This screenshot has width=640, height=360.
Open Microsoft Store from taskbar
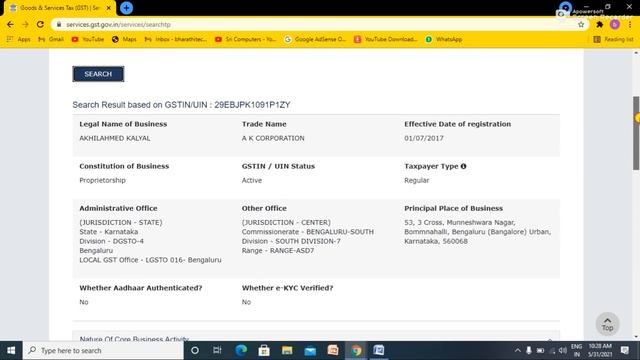pos(264,350)
